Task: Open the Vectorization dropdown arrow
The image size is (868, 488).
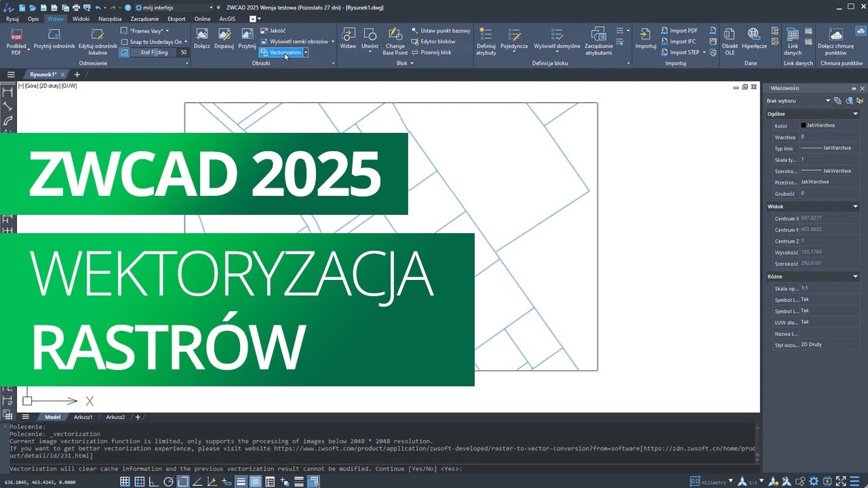Action: pyautogui.click(x=306, y=52)
